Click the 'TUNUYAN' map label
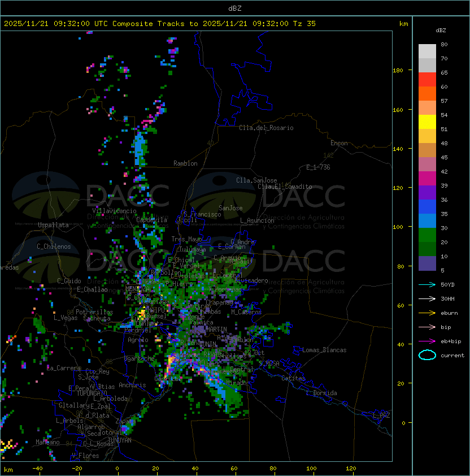 120,440
